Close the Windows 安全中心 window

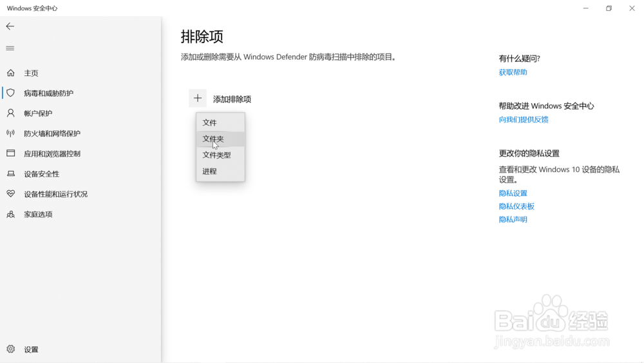pyautogui.click(x=632, y=8)
